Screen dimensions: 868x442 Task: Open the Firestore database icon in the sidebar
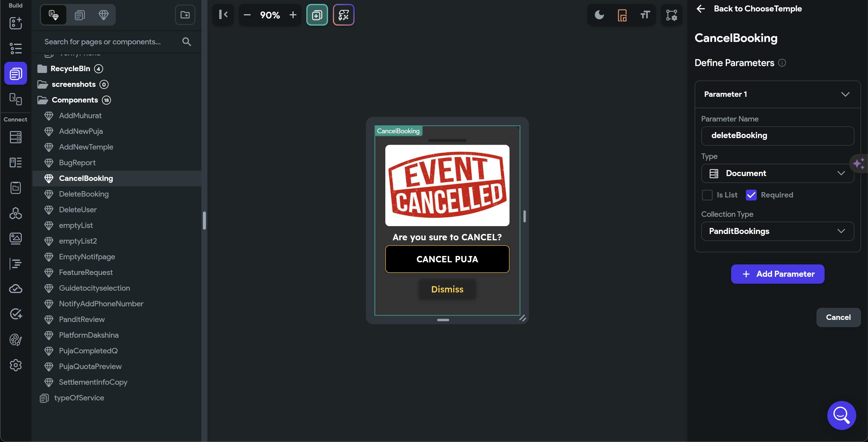click(15, 137)
